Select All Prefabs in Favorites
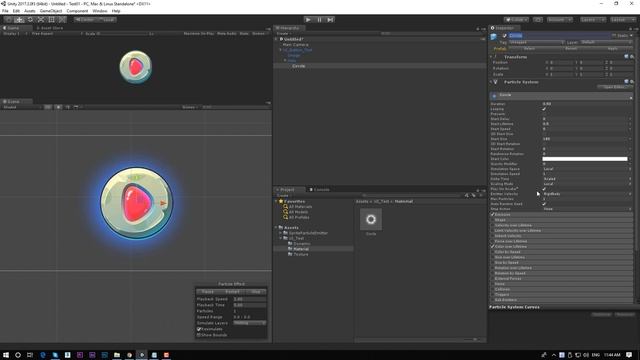640x360 pixels. (x=298, y=218)
